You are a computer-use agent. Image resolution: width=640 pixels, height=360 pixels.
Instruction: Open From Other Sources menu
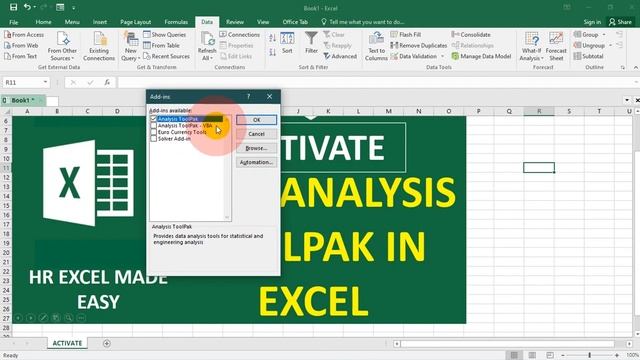coord(62,46)
